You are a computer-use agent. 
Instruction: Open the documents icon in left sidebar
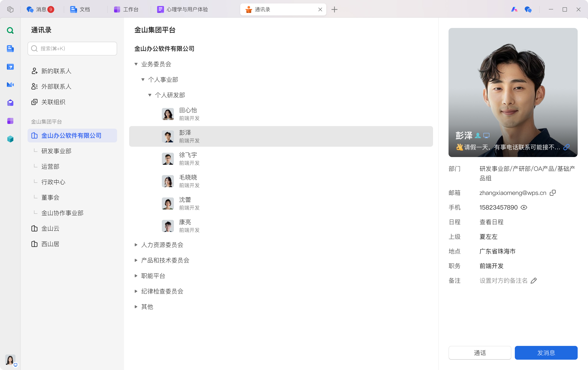pyautogui.click(x=10, y=49)
